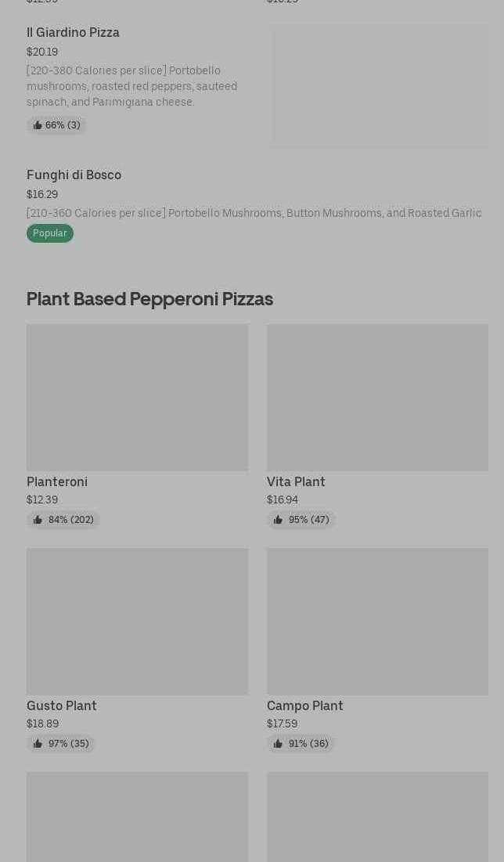This screenshot has width=504, height=862.
Task: Open the Il Giardino Pizza image
Action: coord(379,86)
